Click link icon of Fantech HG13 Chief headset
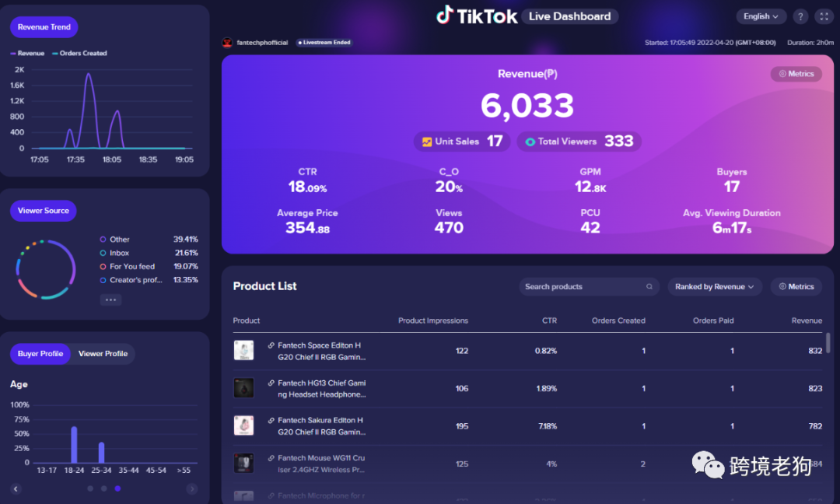Image resolution: width=840 pixels, height=504 pixels. tap(271, 383)
